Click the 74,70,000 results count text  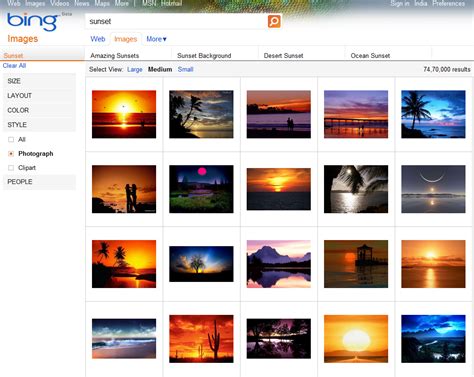447,69
